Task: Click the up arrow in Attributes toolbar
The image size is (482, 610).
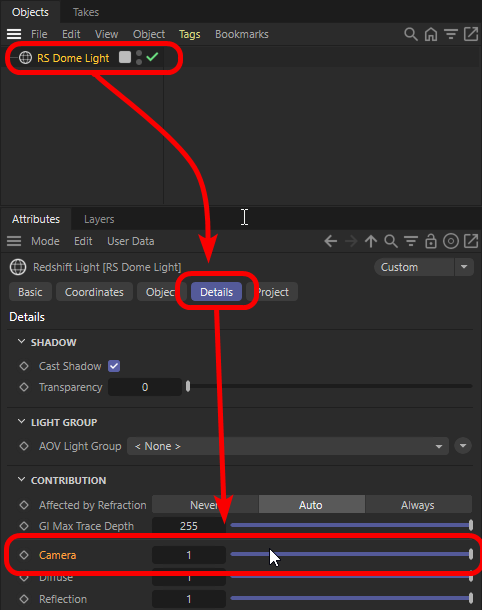Action: (371, 241)
